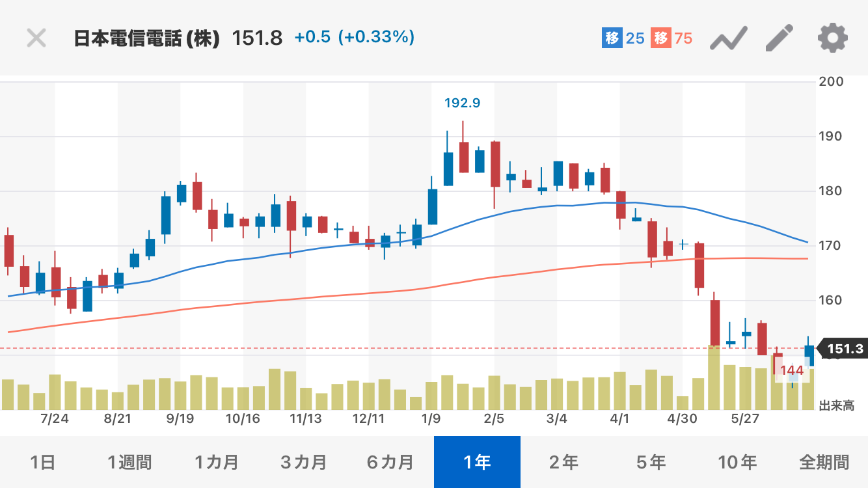This screenshot has width=868, height=488.
Task: Select the 10年 time range
Action: (x=737, y=463)
